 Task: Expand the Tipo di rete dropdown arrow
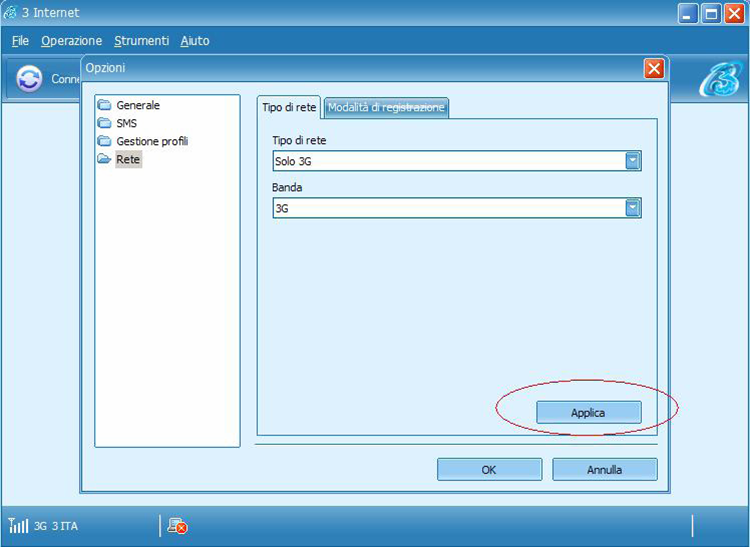click(632, 161)
